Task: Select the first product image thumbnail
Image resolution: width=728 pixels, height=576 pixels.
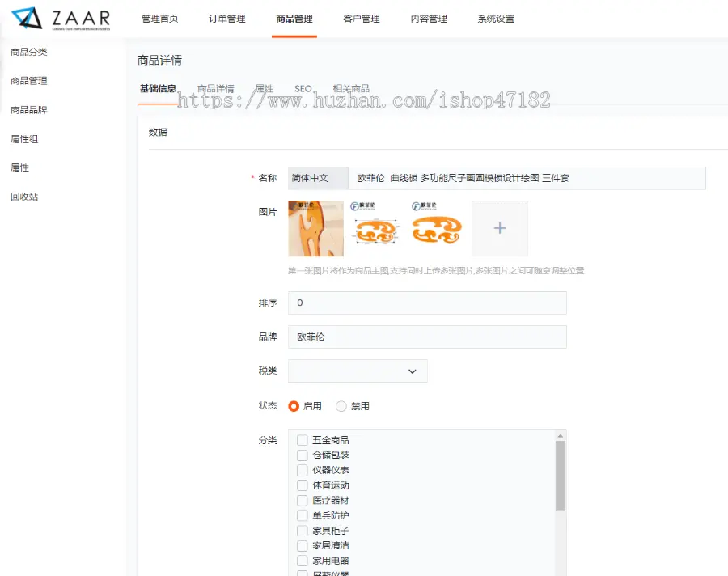Action: (x=315, y=229)
